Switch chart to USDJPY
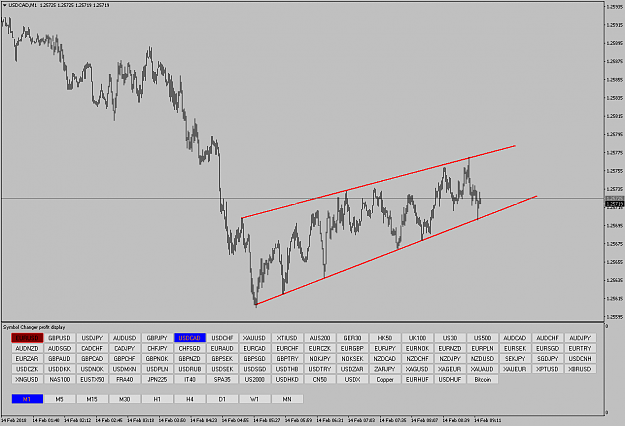 pyautogui.click(x=92, y=338)
